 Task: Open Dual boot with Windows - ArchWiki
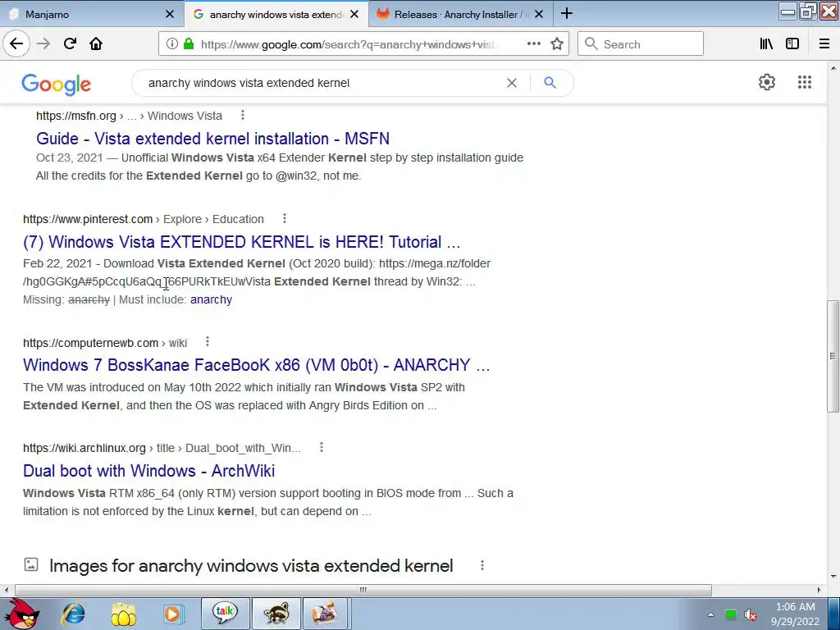pos(149,470)
